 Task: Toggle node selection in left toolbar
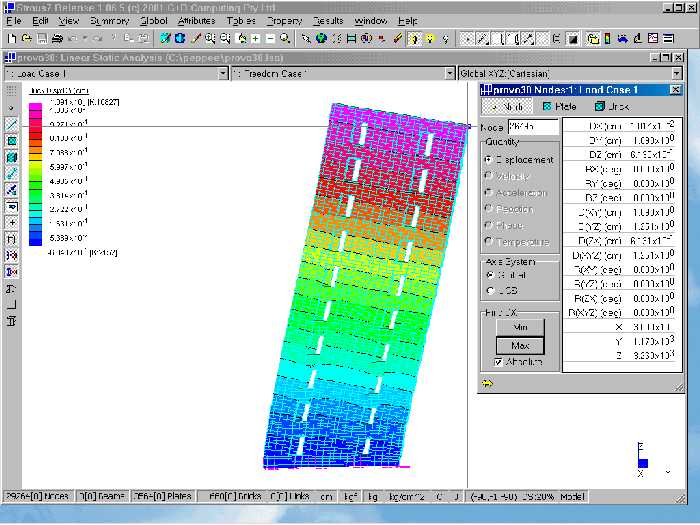point(11,107)
